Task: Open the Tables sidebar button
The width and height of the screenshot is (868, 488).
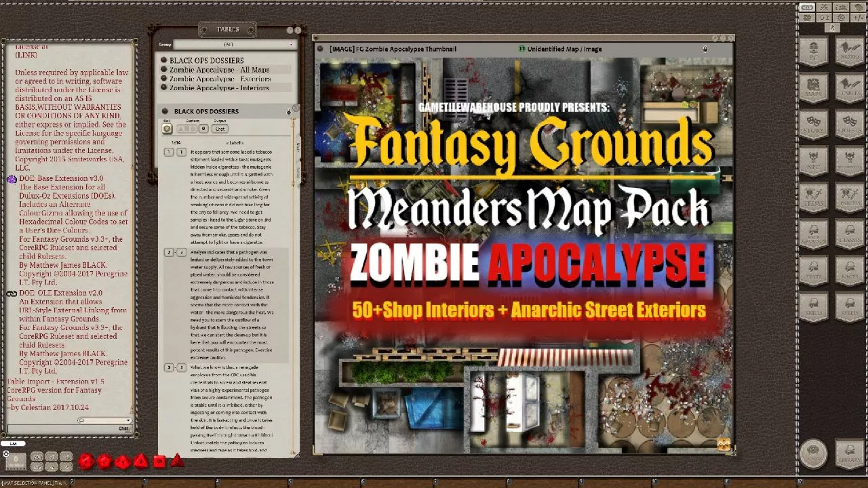Action: coord(848,89)
